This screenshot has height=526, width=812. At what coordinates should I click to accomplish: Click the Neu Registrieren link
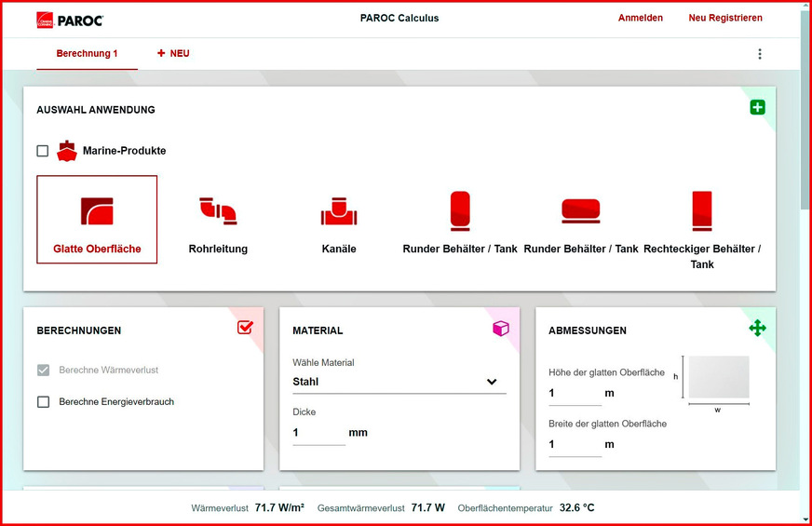(725, 18)
